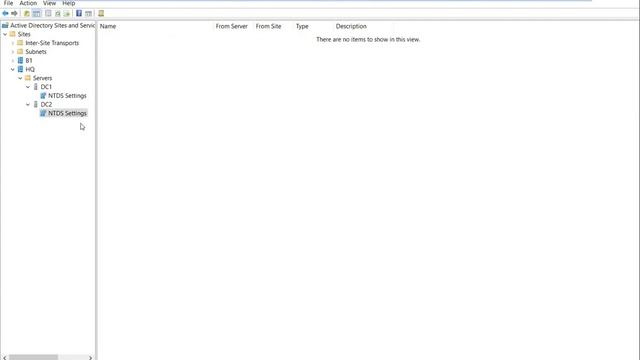Select the B1 site label

click(x=29, y=60)
